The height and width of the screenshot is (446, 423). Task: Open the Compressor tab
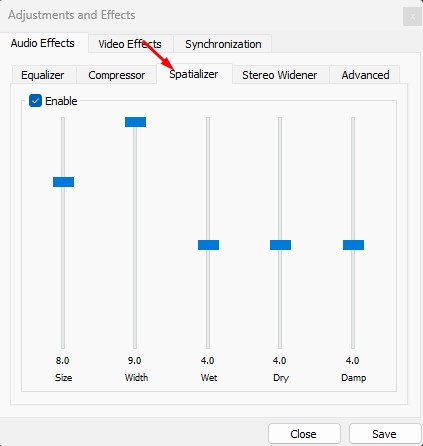(116, 75)
